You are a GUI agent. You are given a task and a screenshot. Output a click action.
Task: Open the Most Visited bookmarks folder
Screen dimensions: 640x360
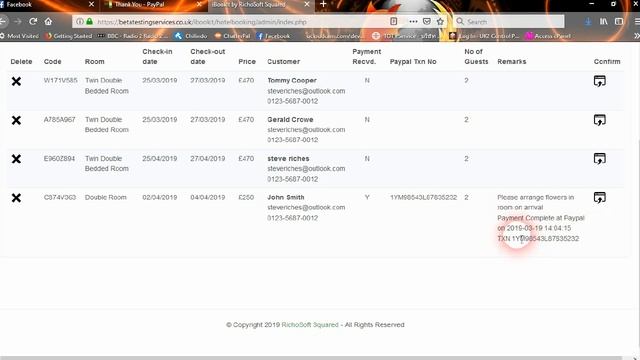(20, 36)
